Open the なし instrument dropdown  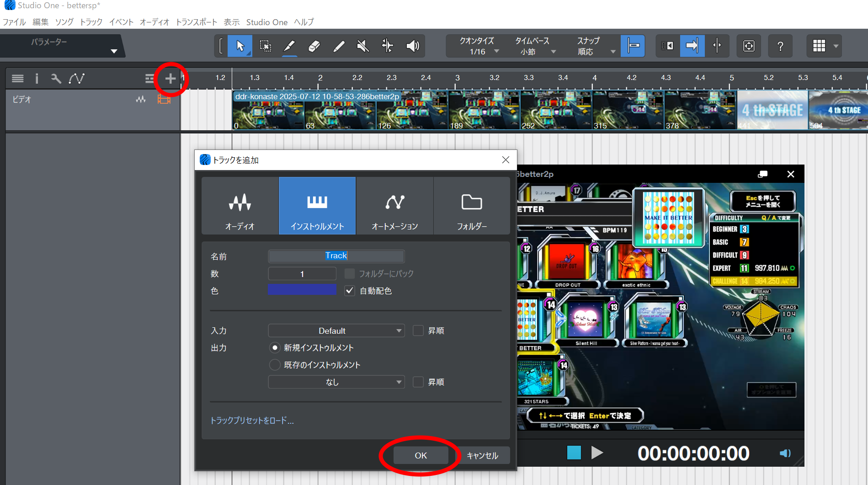pos(336,382)
